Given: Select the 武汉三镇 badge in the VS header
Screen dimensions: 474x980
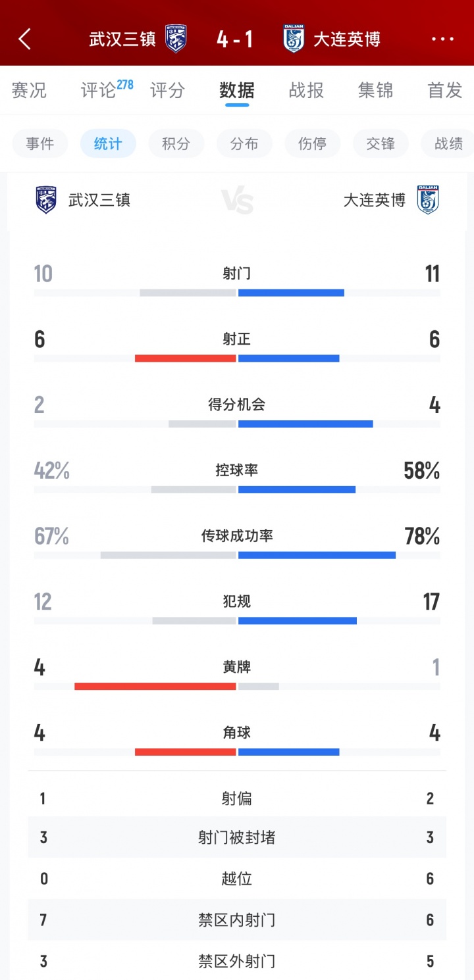Looking at the screenshot, I should coord(45,201).
